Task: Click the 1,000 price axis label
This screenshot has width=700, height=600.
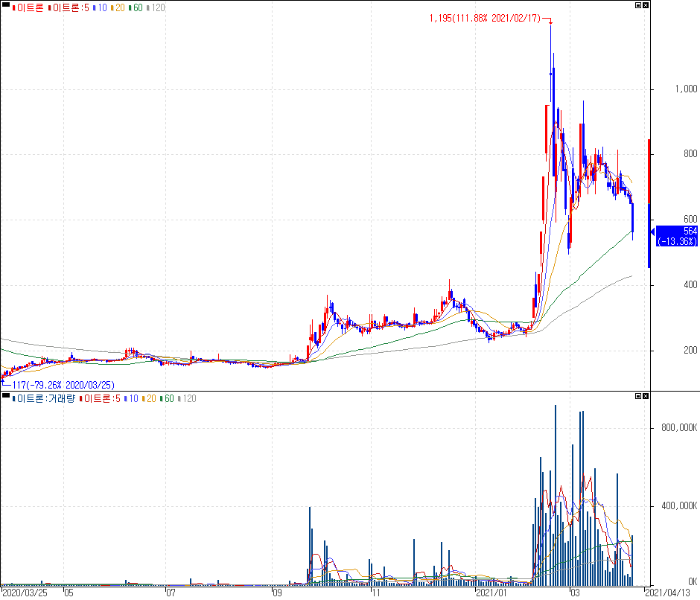Action: click(686, 89)
